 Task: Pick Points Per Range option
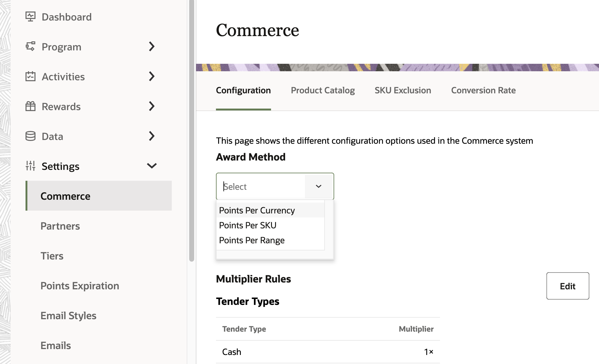pyautogui.click(x=252, y=240)
